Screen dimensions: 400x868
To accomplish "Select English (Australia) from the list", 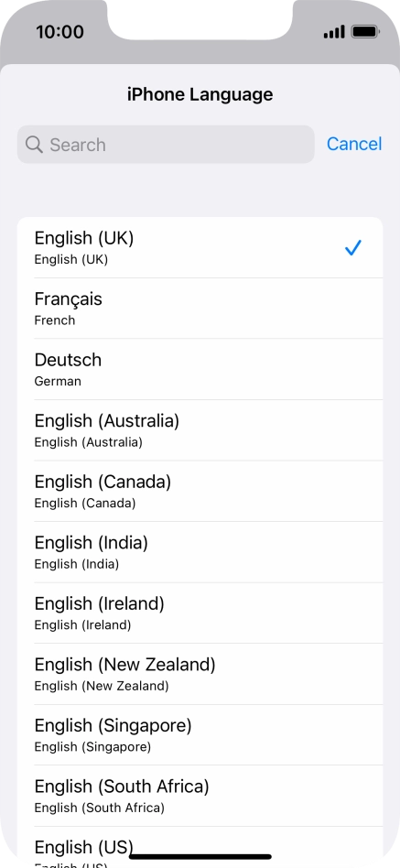I will pyautogui.click(x=200, y=430).
